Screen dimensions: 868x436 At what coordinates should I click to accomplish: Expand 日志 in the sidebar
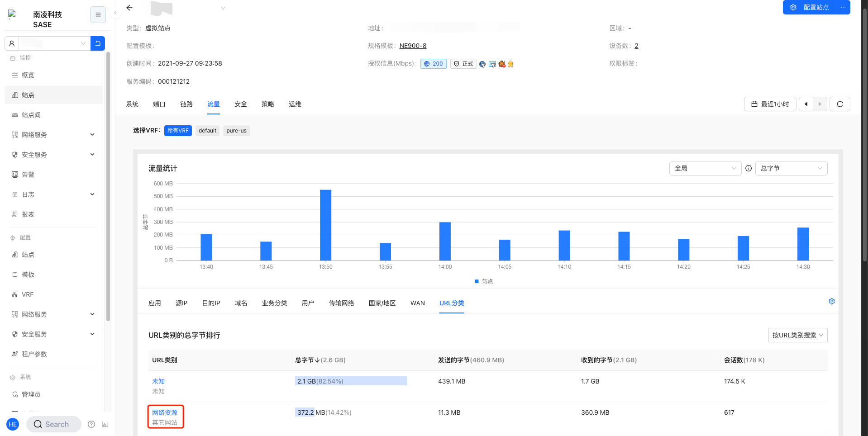[x=53, y=194]
